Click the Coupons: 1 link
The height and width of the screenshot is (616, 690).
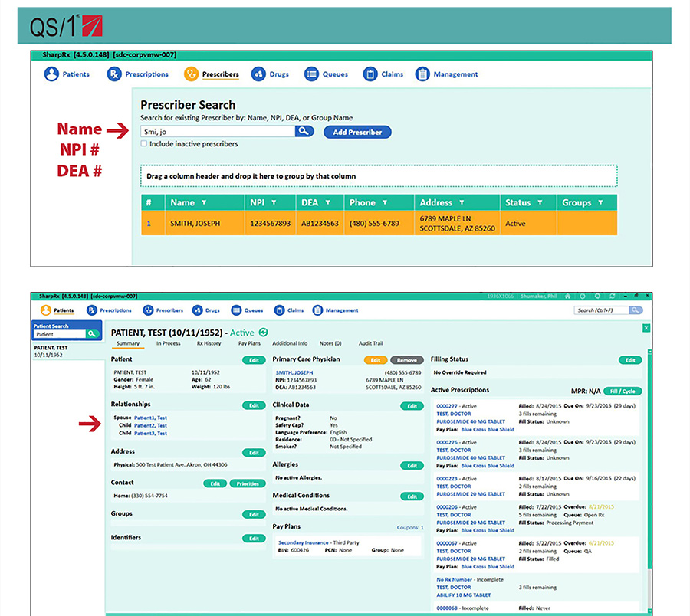tap(409, 527)
